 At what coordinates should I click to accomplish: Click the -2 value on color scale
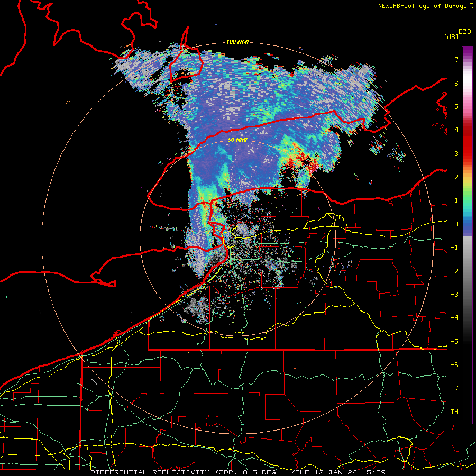pos(454,271)
